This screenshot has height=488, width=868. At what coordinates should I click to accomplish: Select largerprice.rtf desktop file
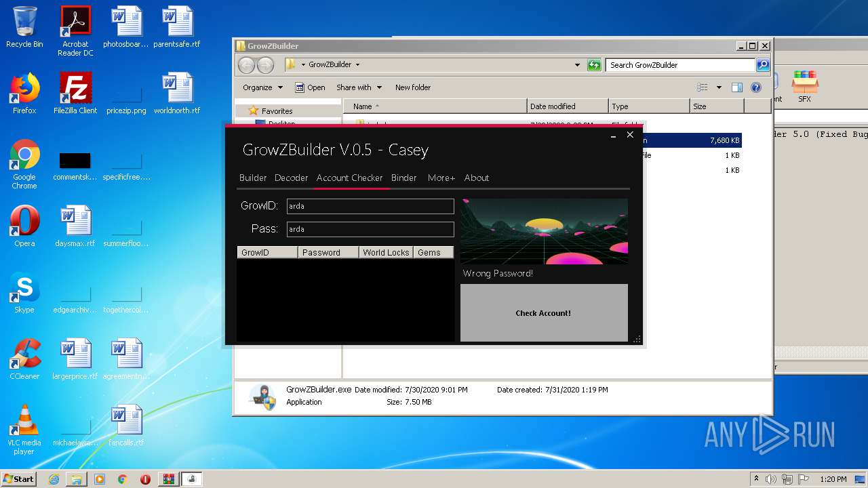(75, 359)
